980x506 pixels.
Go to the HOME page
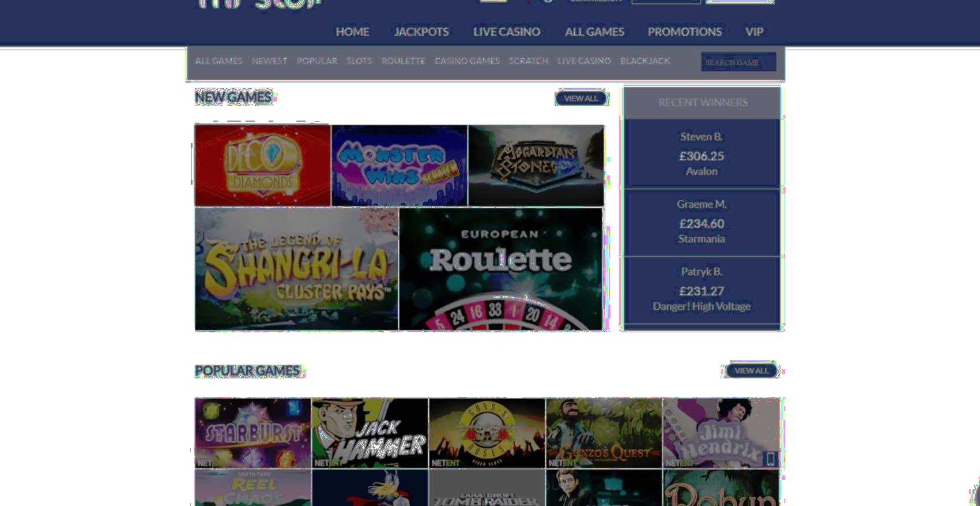[x=352, y=32]
